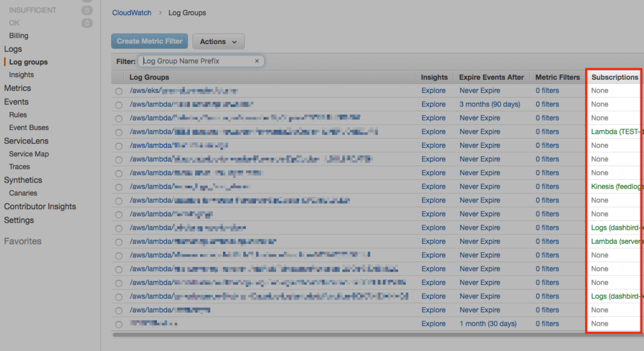The image size is (644, 351).
Task: Open Settings from the sidebar
Action: (19, 220)
